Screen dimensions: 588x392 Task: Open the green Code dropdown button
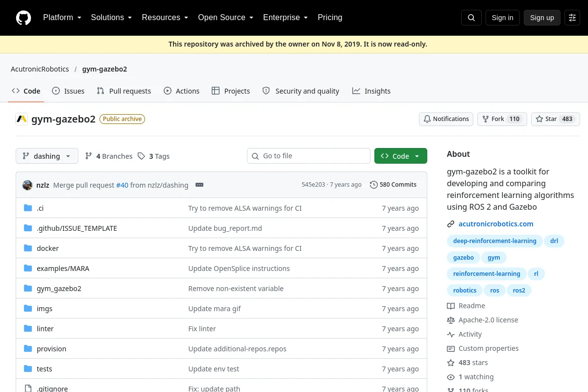click(401, 156)
